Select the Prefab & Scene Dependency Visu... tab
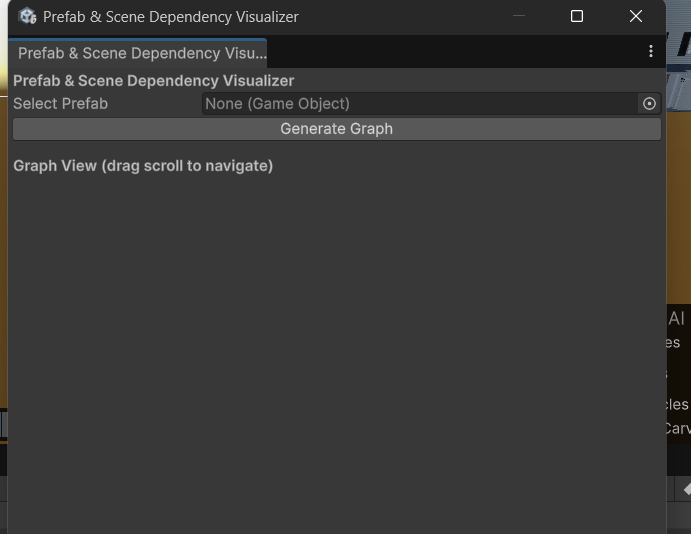Screen dimensions: 691x534 (138, 53)
